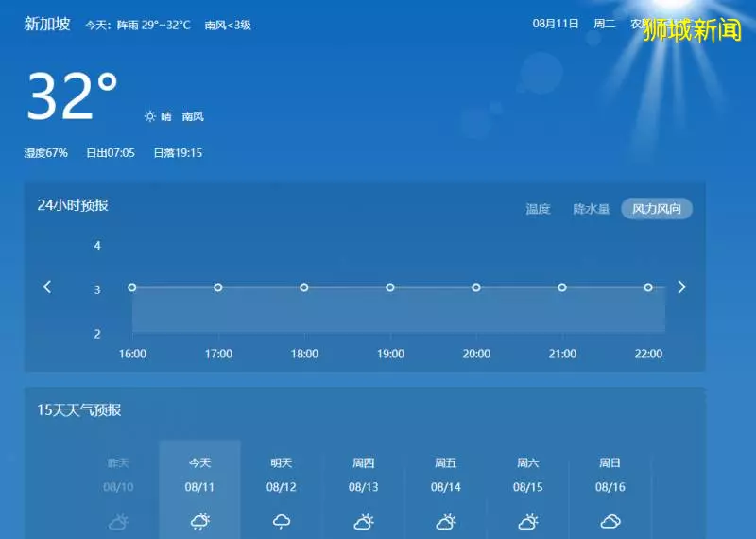Click the 08/16 date label

(610, 487)
